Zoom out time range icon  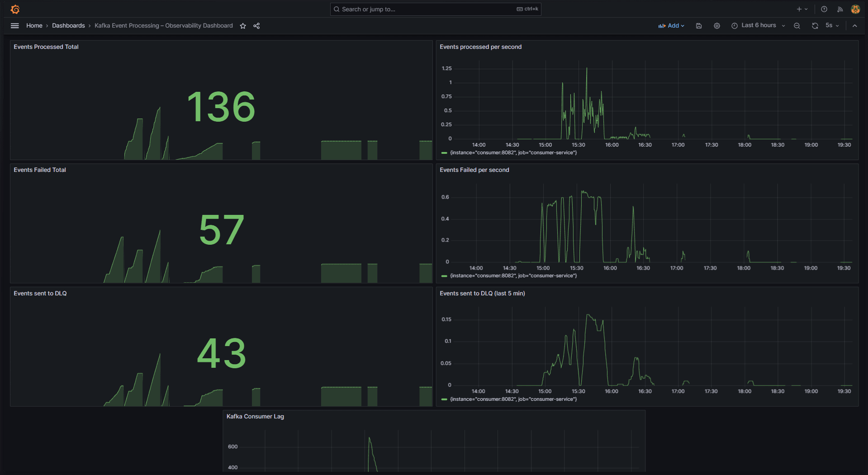[x=797, y=26]
